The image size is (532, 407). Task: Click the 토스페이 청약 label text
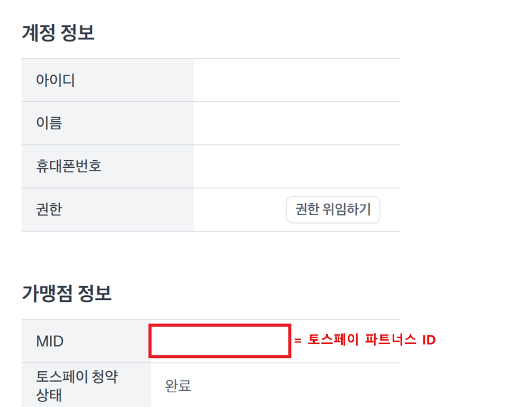coord(77,376)
